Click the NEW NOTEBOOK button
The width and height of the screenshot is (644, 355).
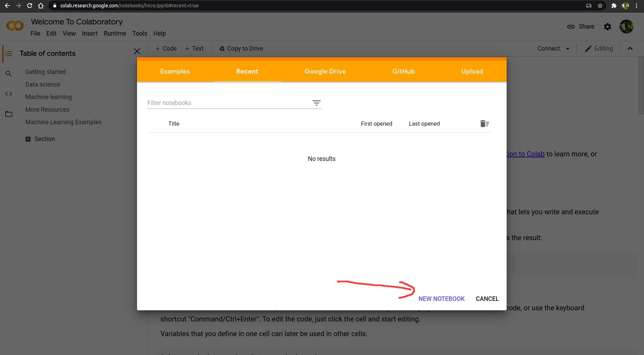point(441,299)
